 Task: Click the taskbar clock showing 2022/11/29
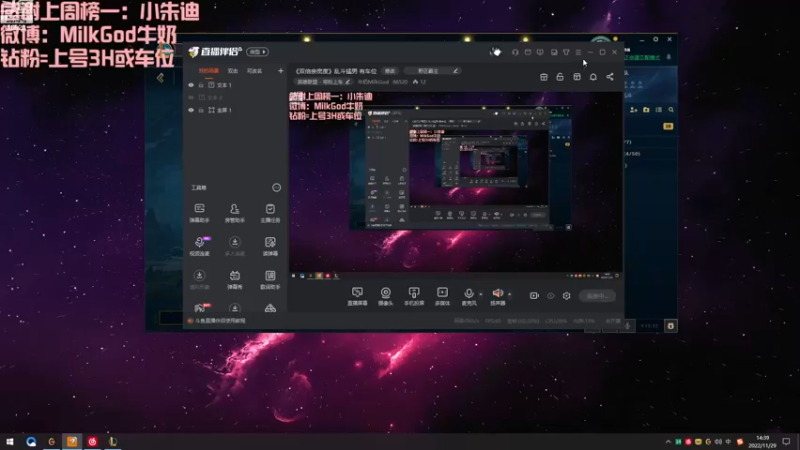point(762,442)
